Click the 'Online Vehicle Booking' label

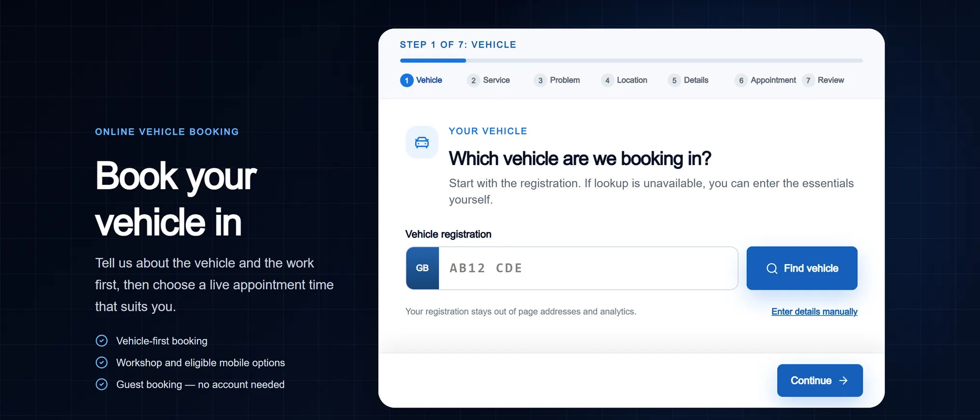point(167,132)
